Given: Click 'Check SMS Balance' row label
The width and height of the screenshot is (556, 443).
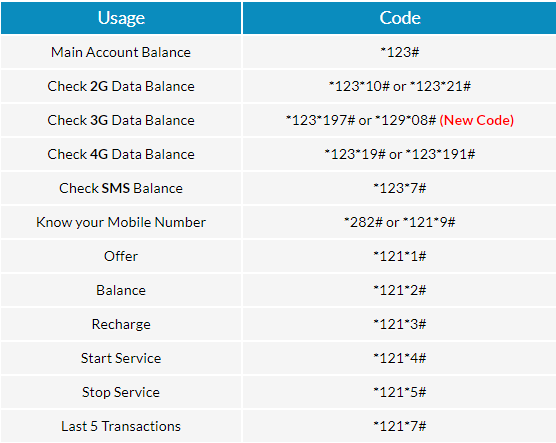Looking at the screenshot, I should 121,188.
